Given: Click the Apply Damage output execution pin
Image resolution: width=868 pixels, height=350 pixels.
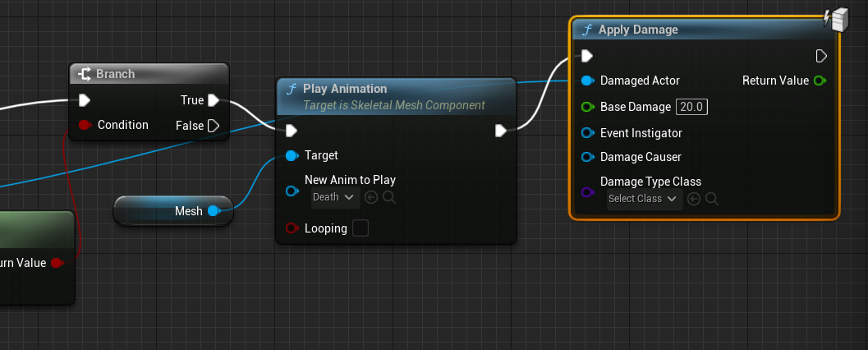Looking at the screenshot, I should pos(821,56).
